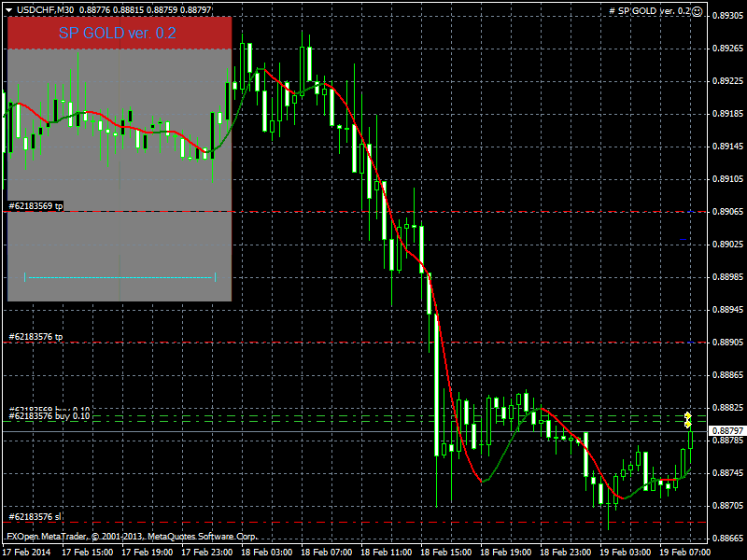Click the OHLC value 0.88815 in the header
Viewport: 747px width, 560px height.
[128, 9]
